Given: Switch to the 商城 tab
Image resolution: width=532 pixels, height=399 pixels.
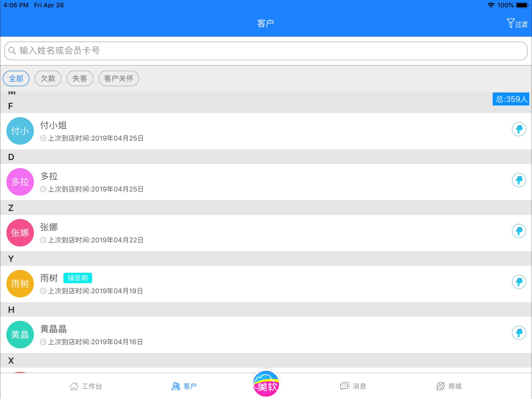Looking at the screenshot, I should (449, 386).
